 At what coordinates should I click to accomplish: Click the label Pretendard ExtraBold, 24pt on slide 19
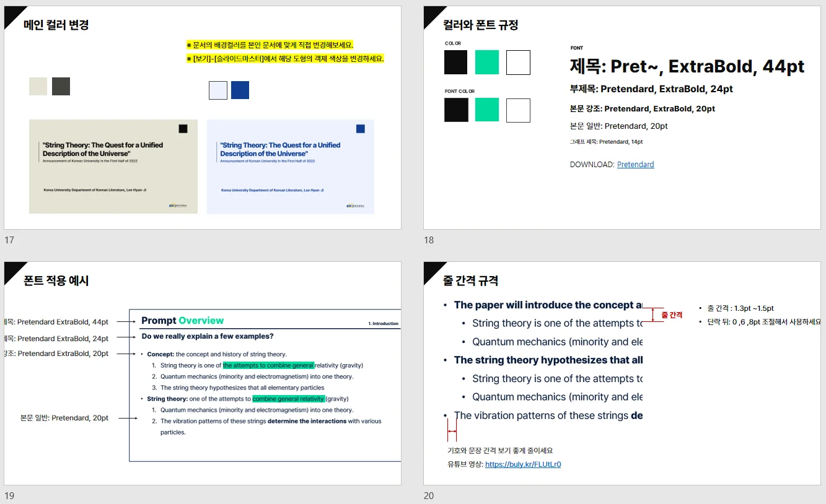[56, 339]
